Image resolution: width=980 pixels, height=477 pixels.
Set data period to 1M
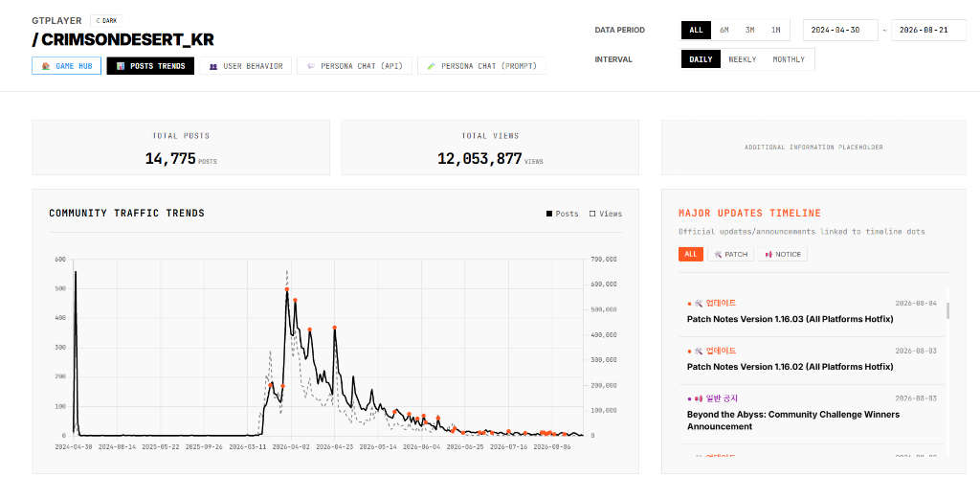tap(775, 30)
